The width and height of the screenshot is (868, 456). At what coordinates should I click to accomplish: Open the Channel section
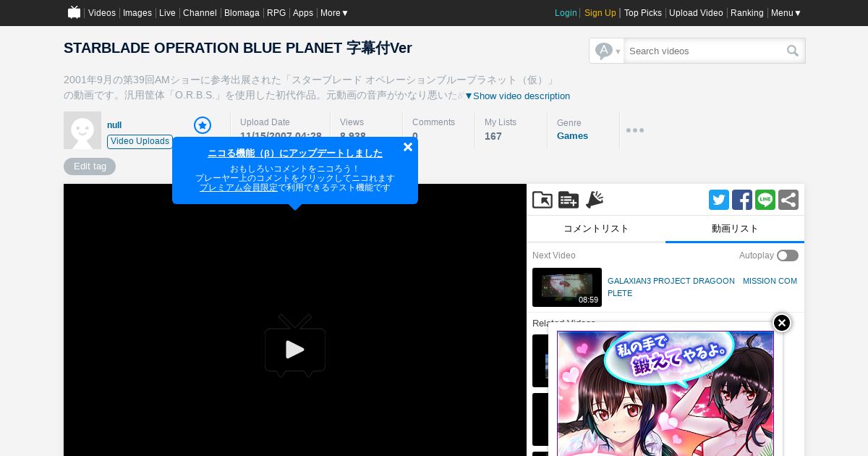(x=200, y=13)
